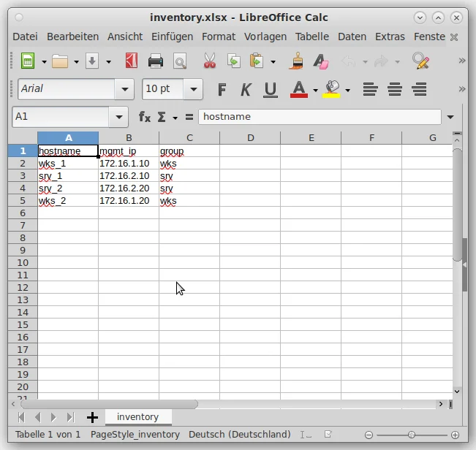
Task: Open the 10 pt font size dropdown
Action: coord(193,89)
